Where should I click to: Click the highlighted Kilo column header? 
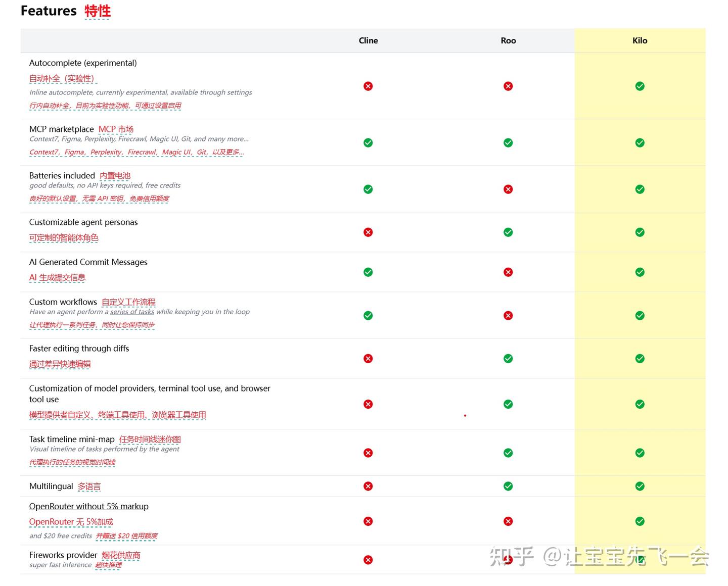640,40
